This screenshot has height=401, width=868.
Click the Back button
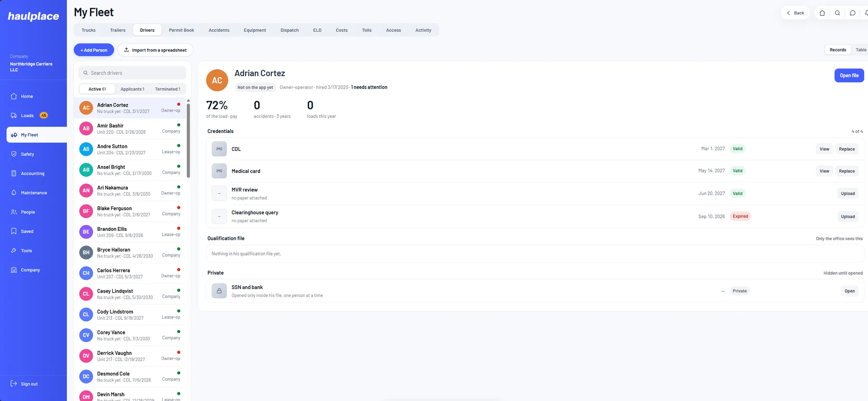[x=795, y=13]
